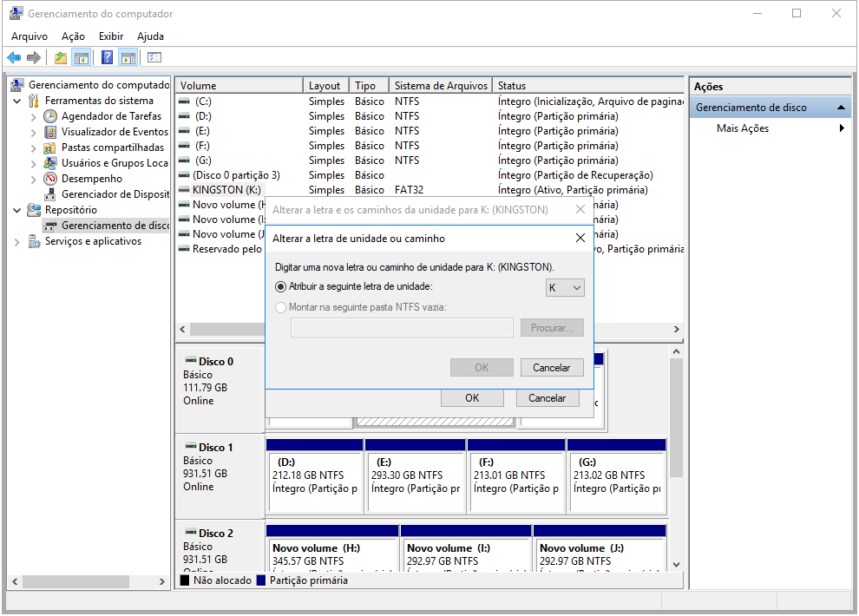Click the Up one level folder icon

[x=60, y=58]
